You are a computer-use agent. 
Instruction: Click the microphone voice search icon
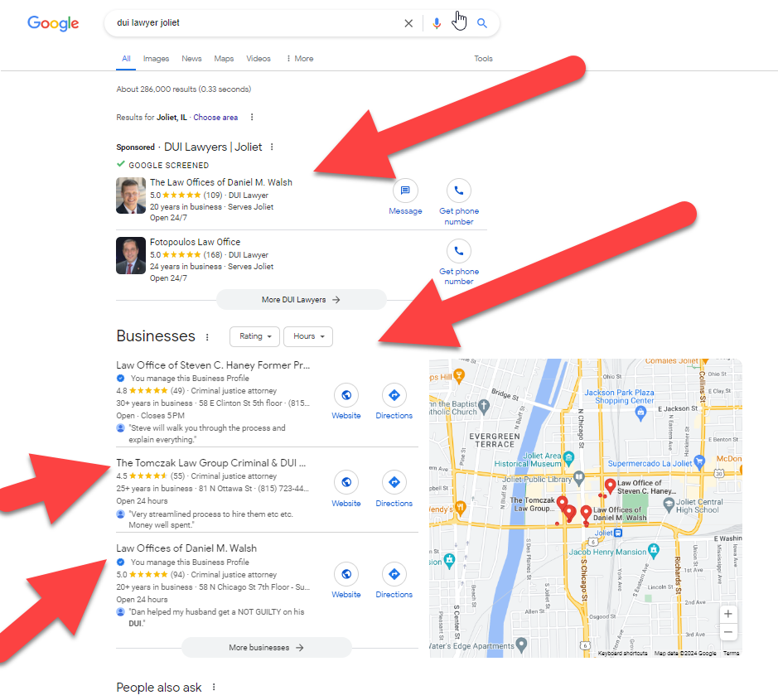[437, 23]
